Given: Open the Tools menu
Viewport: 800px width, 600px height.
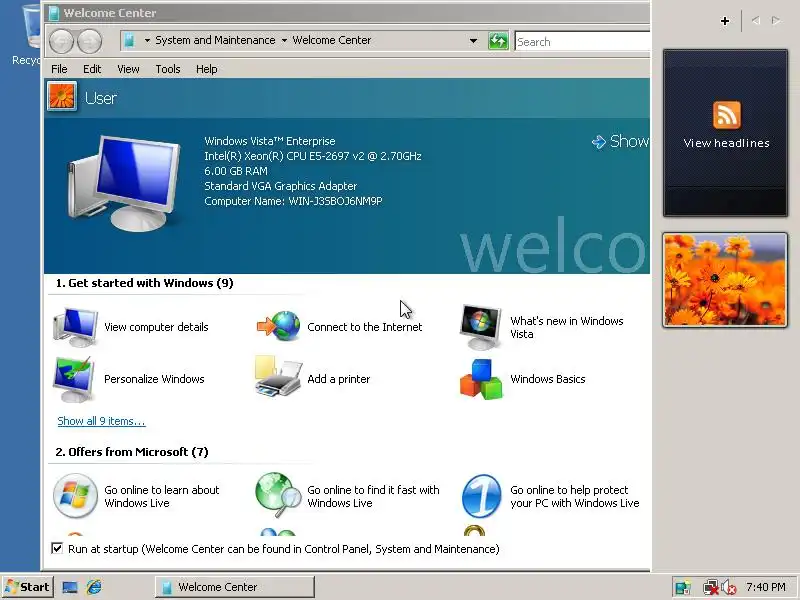Looking at the screenshot, I should pos(168,69).
